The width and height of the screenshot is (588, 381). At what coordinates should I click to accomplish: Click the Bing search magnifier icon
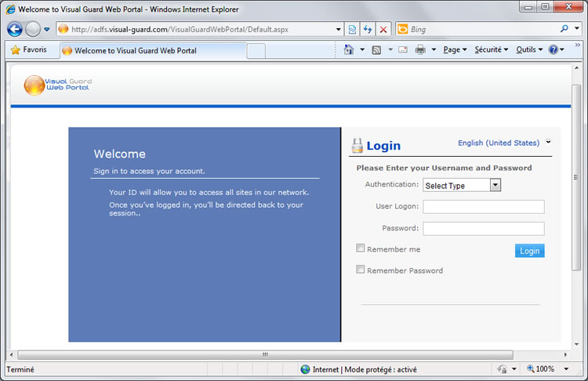(x=564, y=30)
